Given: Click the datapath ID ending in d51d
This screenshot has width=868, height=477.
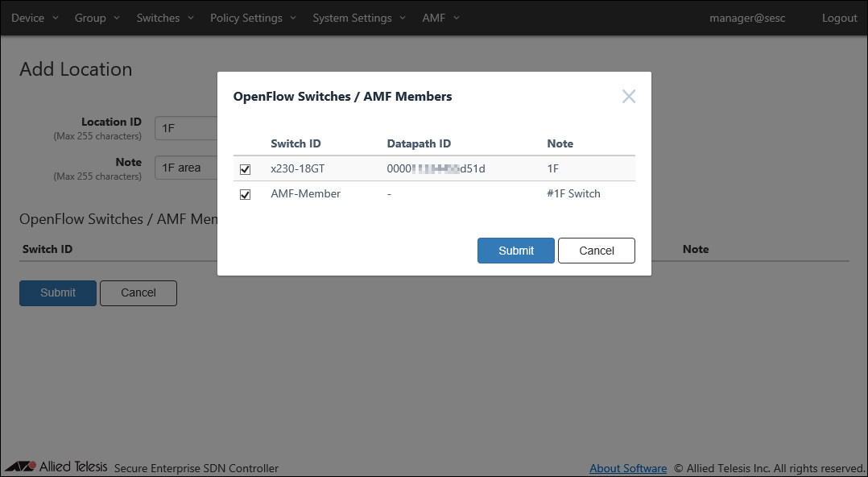Looking at the screenshot, I should click(x=436, y=168).
